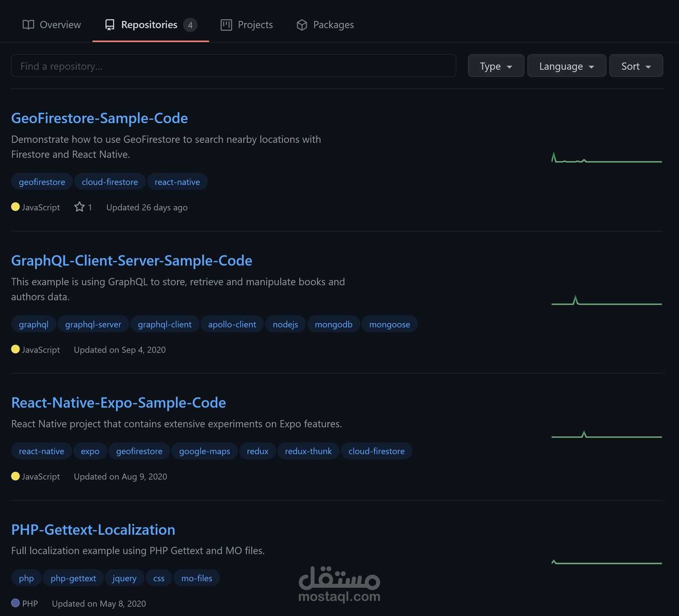Image resolution: width=679 pixels, height=616 pixels.
Task: Open React-Native-Expo-Sample-Code repository
Action: (x=119, y=403)
